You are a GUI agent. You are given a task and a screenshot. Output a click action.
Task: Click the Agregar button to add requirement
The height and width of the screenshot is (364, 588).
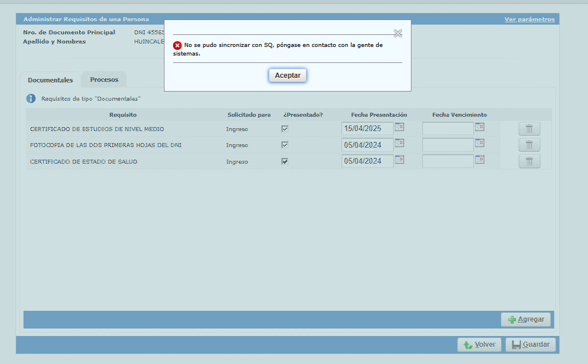point(526,319)
